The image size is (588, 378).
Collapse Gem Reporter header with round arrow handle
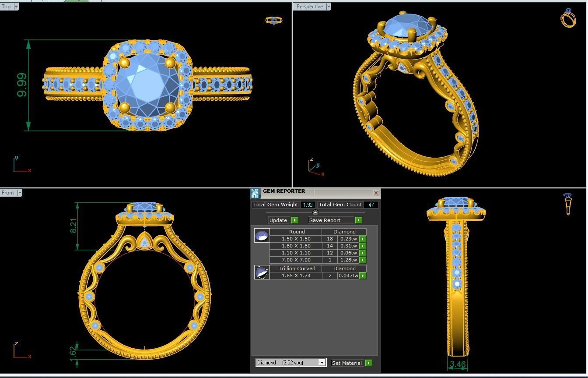315,212
